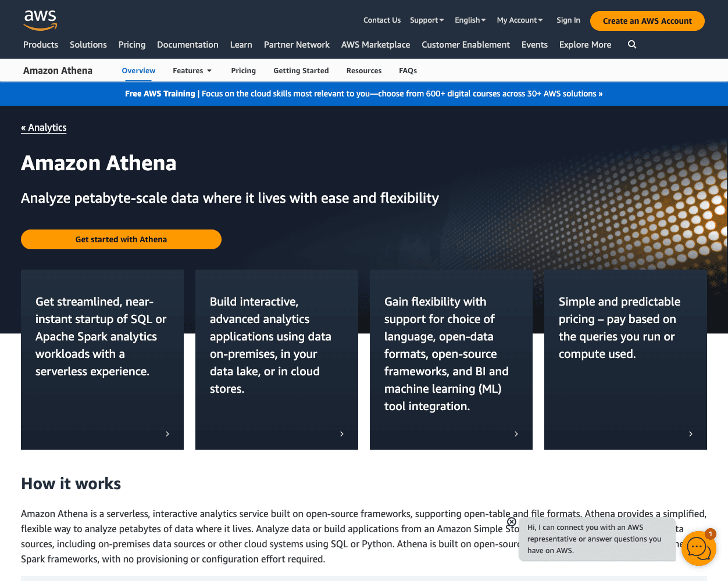Open the Explore More menu

pos(586,45)
